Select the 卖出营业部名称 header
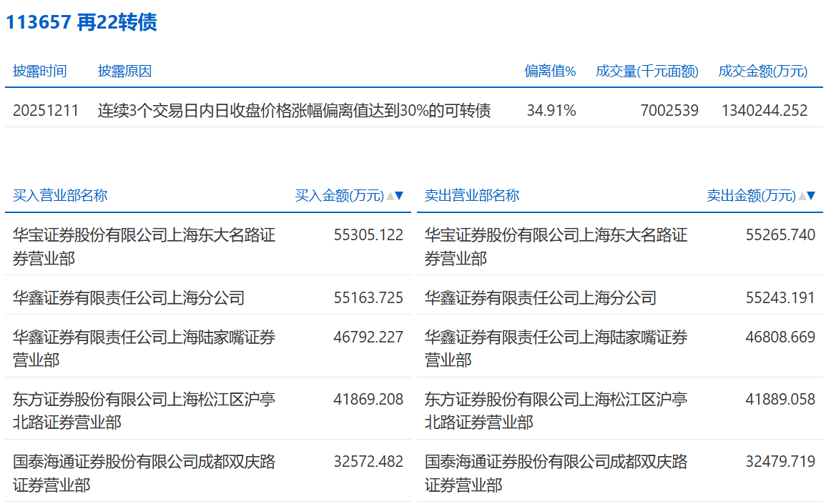Viewport: 826px width, 504px height. click(472, 195)
